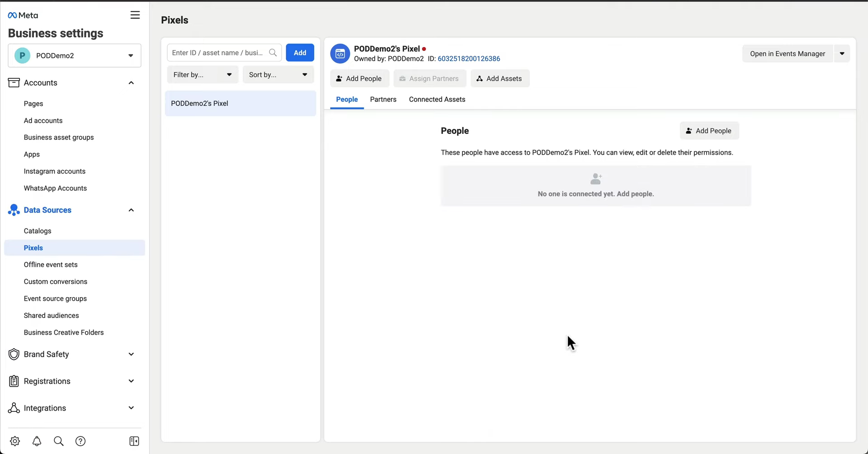The image size is (868, 454).
Task: Open Shared audiences
Action: (x=52, y=316)
